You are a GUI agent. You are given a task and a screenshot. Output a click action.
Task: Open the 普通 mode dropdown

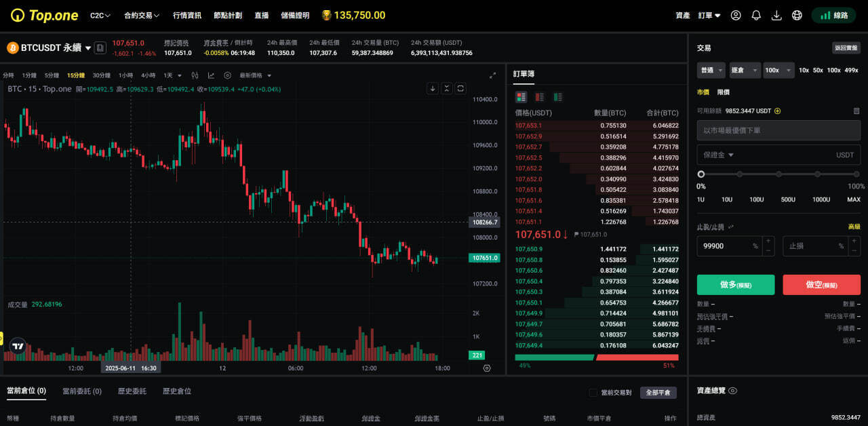pos(711,70)
